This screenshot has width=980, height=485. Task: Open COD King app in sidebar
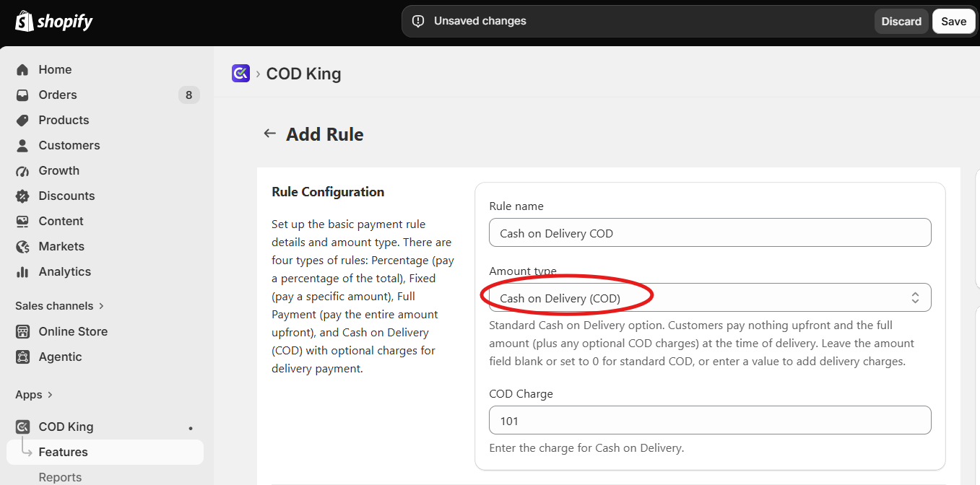pyautogui.click(x=66, y=427)
